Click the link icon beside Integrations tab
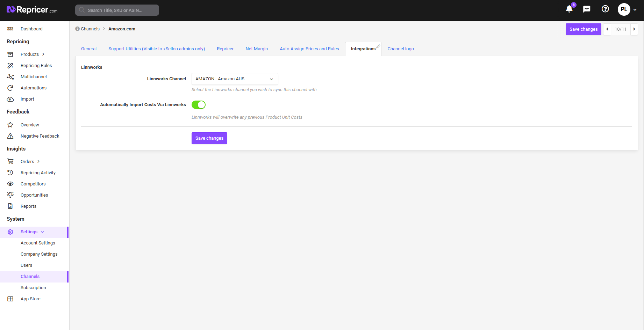 tap(378, 46)
